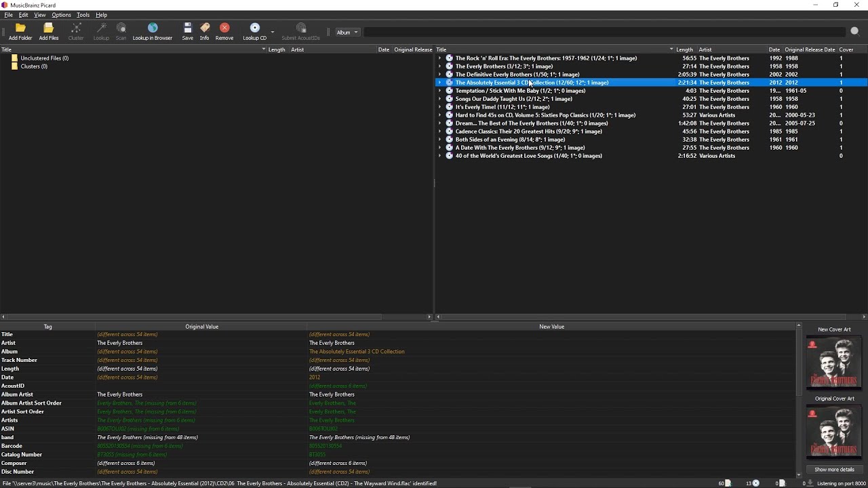
Task: Click 'Listening on port 8000' status text
Action: (x=842, y=483)
